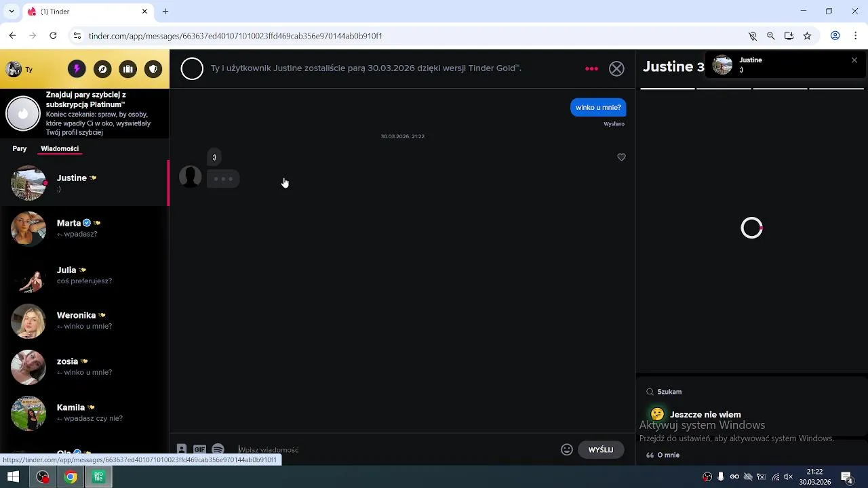868x488 pixels.
Task: Click the tinder.com address bar URL
Action: [x=235, y=36]
